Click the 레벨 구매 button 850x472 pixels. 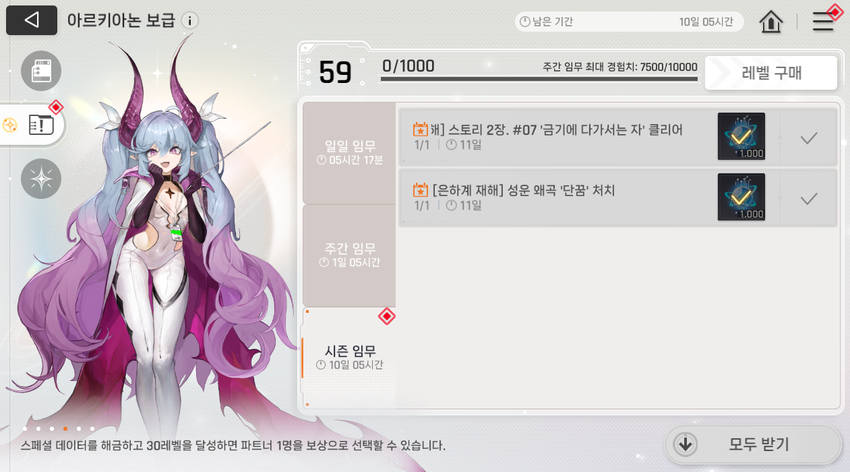click(x=771, y=73)
